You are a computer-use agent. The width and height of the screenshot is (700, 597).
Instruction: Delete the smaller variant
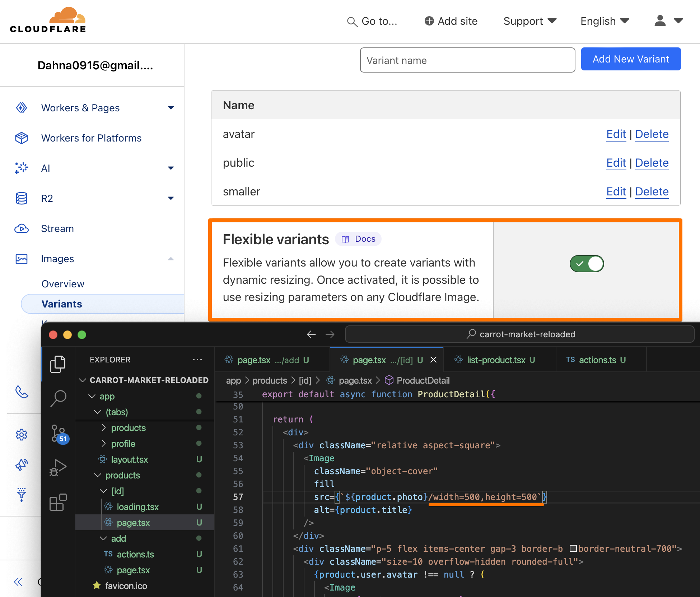tap(652, 191)
